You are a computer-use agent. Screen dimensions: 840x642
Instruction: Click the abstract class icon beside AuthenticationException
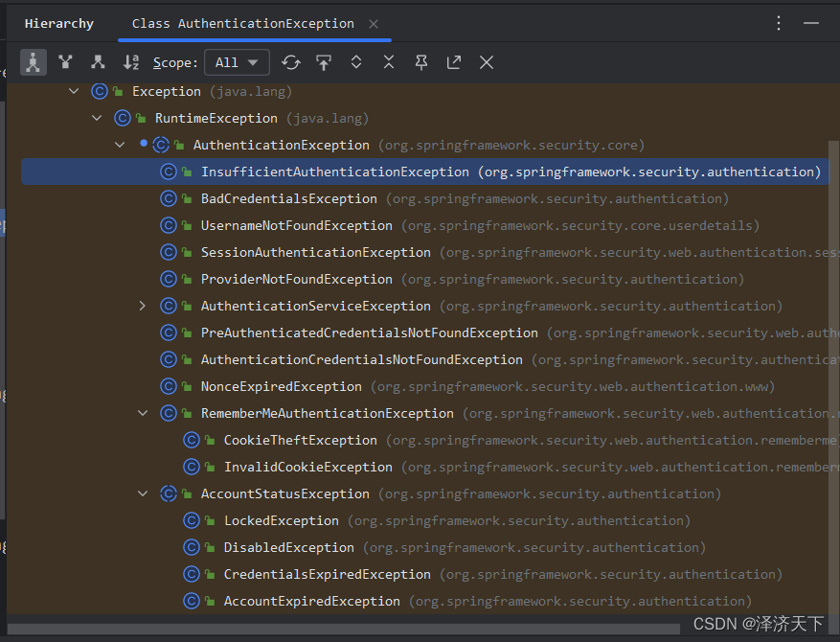(x=161, y=145)
